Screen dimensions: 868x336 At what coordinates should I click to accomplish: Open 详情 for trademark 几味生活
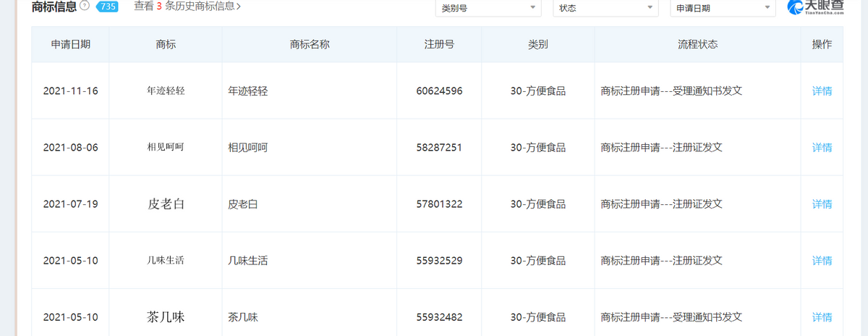pyautogui.click(x=822, y=261)
